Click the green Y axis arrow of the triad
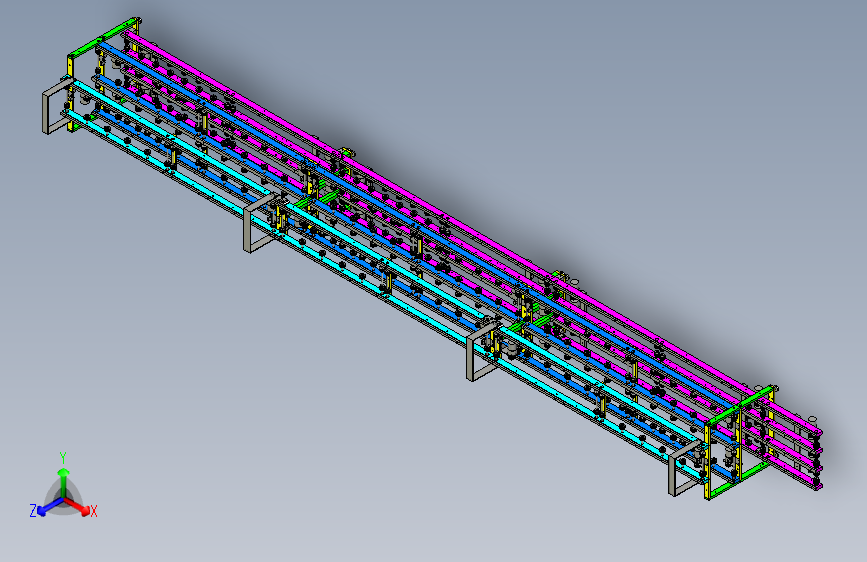 pos(63,478)
